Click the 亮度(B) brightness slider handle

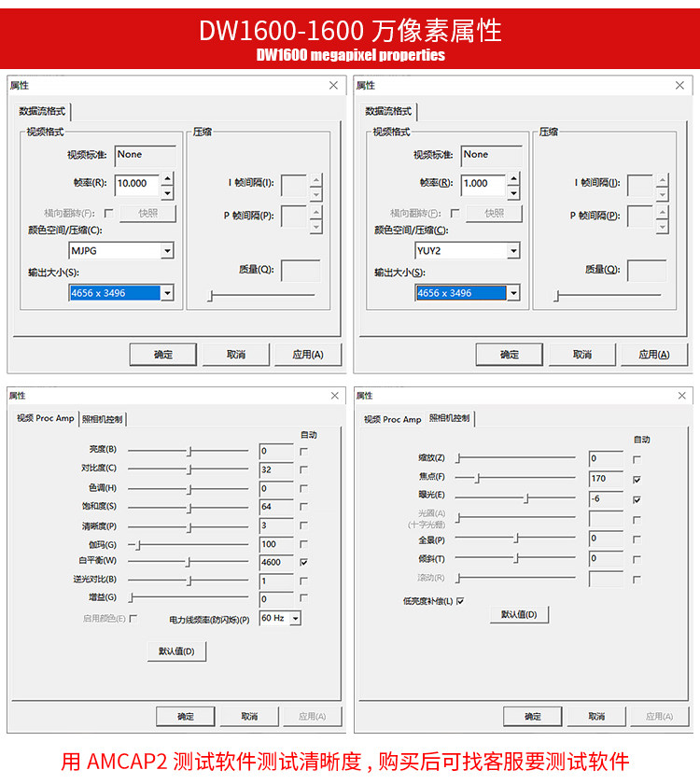[x=189, y=452]
